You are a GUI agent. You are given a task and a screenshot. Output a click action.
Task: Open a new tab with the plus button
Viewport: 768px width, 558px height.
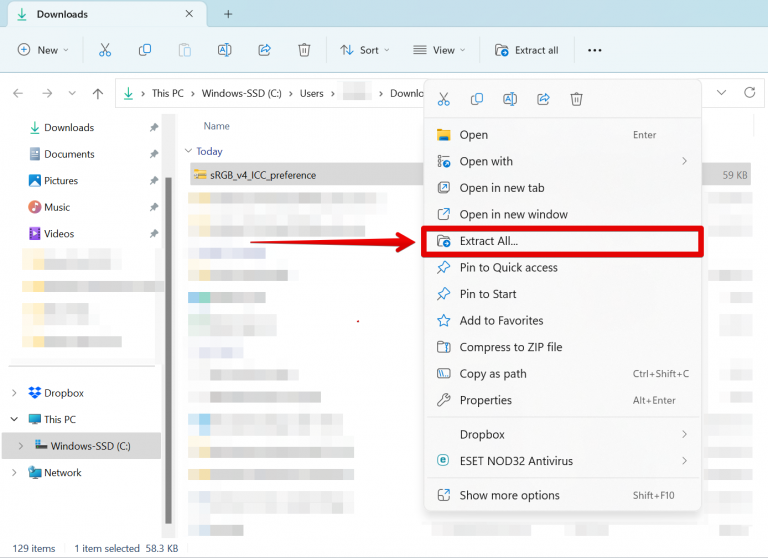(228, 14)
